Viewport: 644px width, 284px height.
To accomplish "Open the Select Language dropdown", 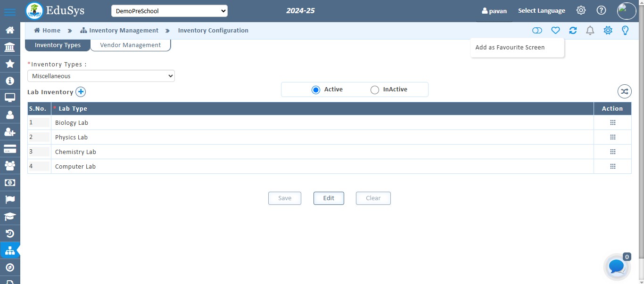I will (541, 11).
